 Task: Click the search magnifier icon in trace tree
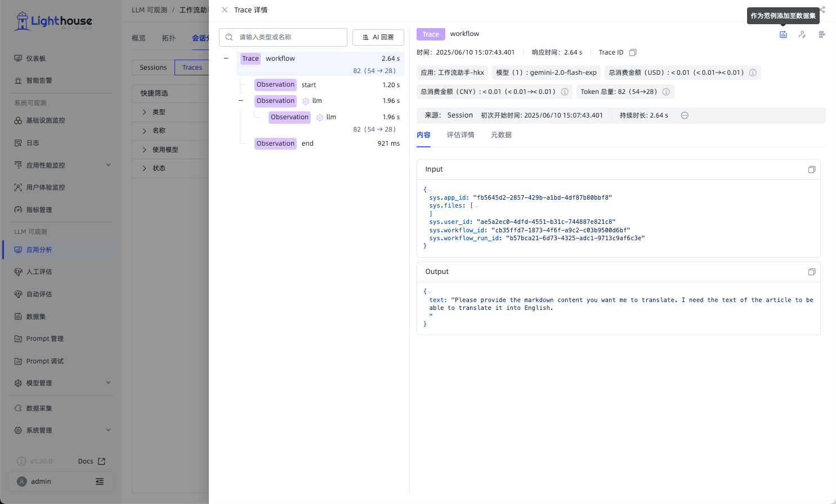coord(229,37)
